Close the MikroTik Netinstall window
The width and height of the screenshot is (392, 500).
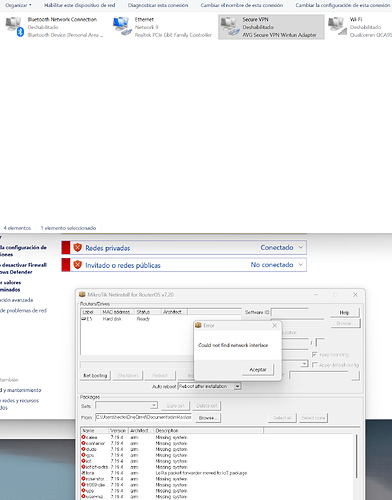tap(355, 295)
